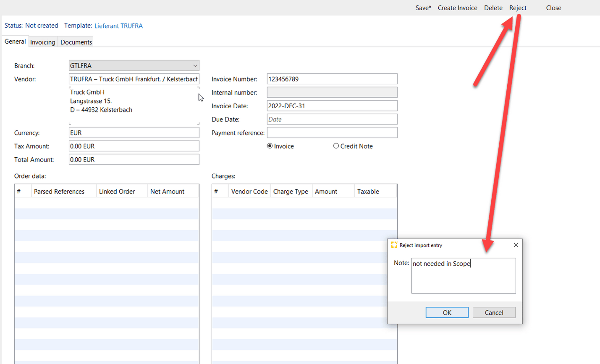Image resolution: width=600 pixels, height=364 pixels.
Task: Click the Charge Type column header
Action: [x=291, y=192]
